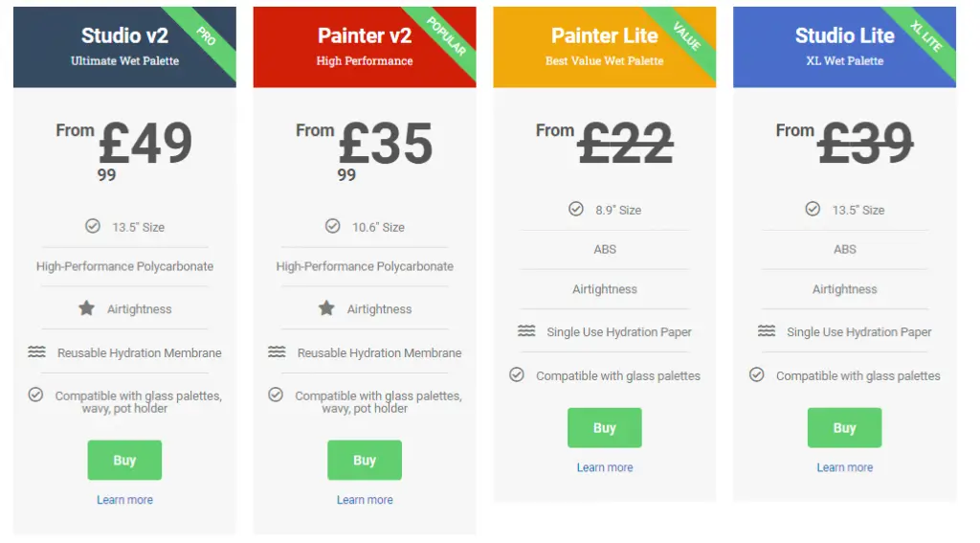The image size is (980, 543).
Task: Open Learn more under Studio v2
Action: 124,499
